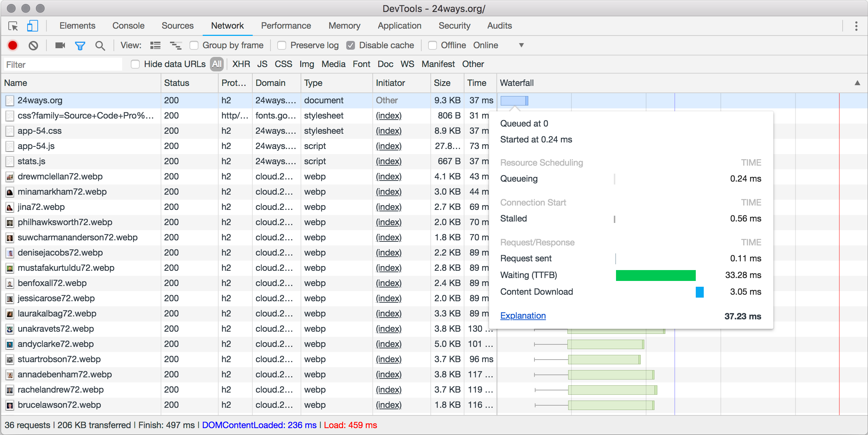The height and width of the screenshot is (435, 868).
Task: Check the Hide data URLs checkbox
Action: tap(135, 64)
